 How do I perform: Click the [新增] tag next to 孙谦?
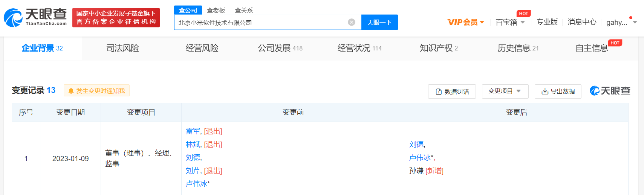pos(434,171)
